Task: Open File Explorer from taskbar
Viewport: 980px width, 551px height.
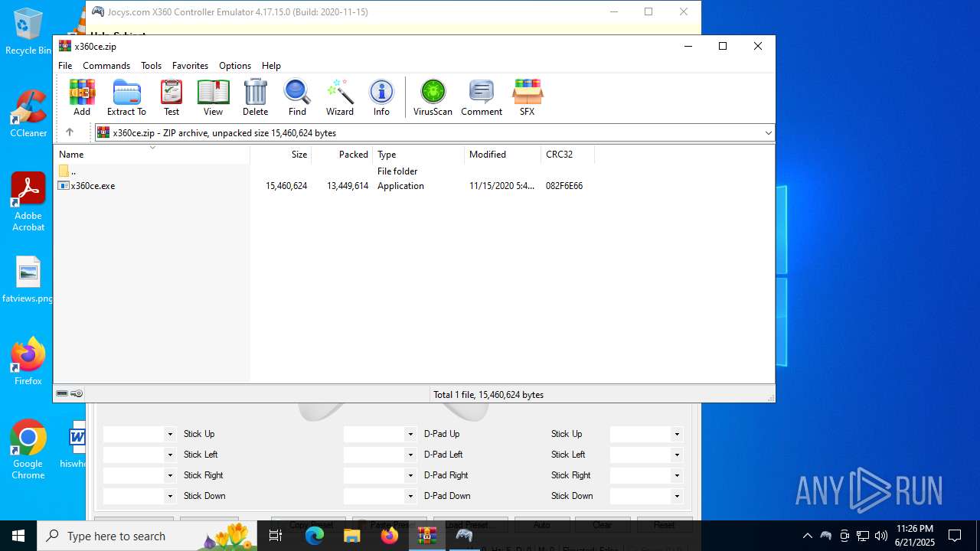Action: [352, 536]
